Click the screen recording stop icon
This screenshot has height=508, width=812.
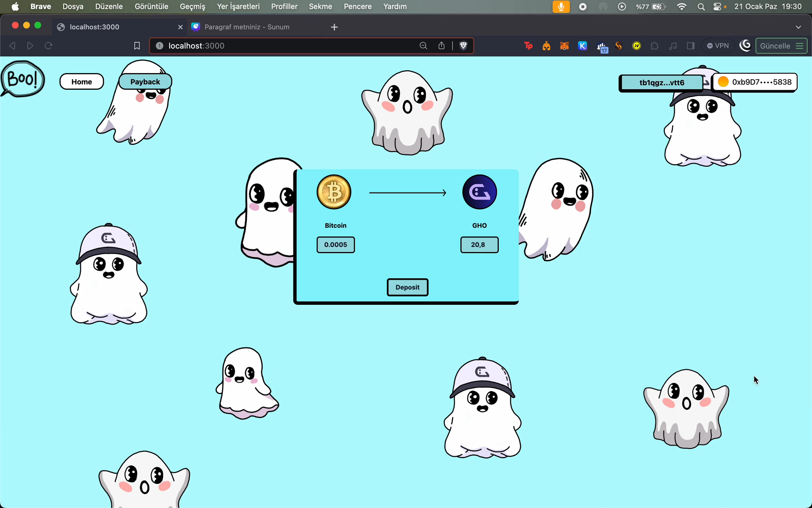pos(583,7)
